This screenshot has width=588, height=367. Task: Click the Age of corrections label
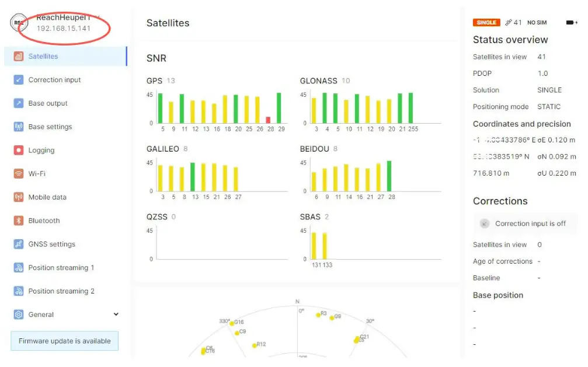(503, 261)
